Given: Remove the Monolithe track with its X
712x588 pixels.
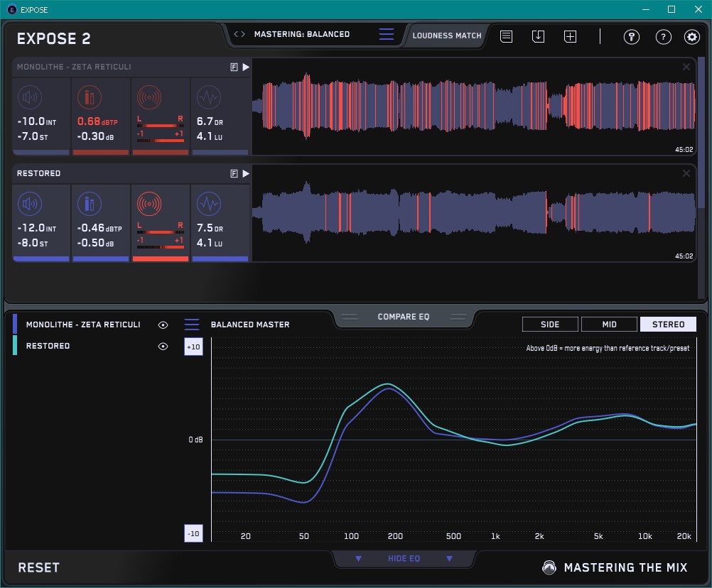Looking at the screenshot, I should [x=686, y=67].
